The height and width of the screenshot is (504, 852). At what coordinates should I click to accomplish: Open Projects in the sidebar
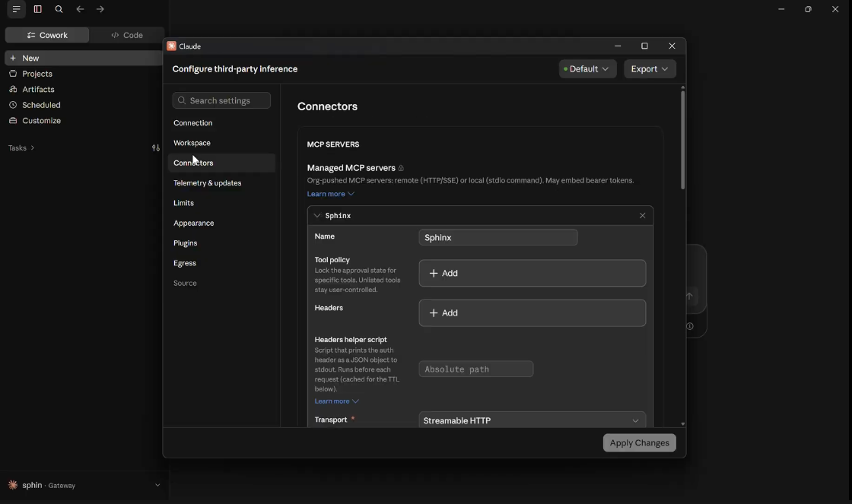click(37, 74)
